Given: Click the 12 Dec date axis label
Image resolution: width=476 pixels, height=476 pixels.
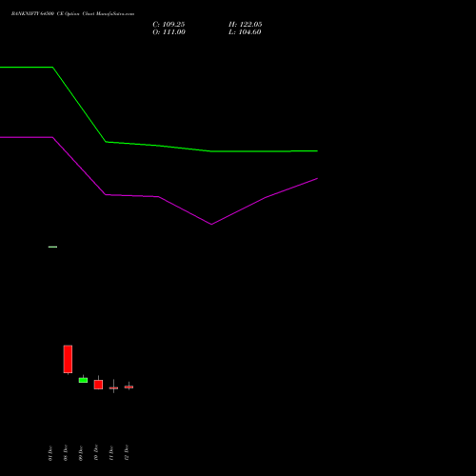Looking at the screenshot, I should click(x=127, y=453).
